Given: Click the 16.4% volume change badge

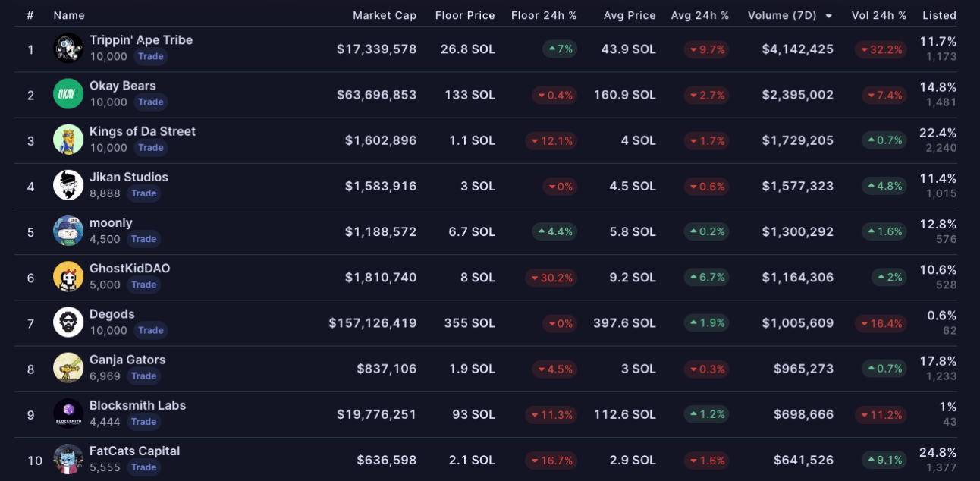Looking at the screenshot, I should 881,323.
